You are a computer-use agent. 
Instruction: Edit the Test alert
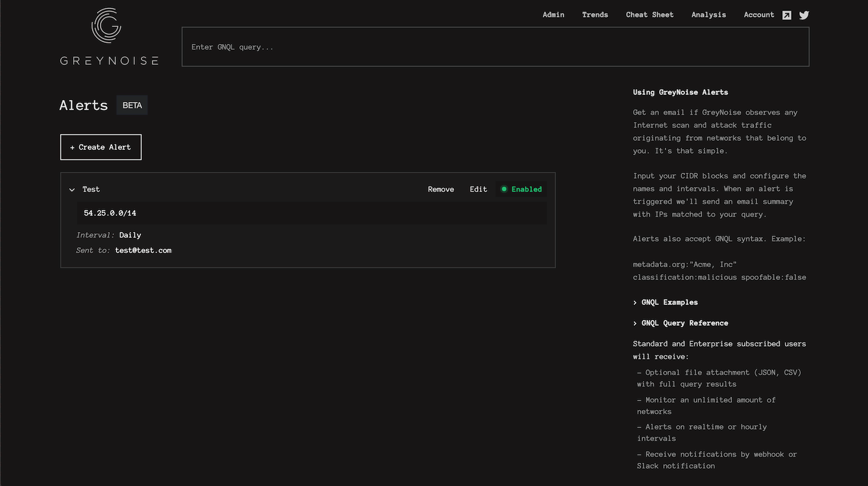478,189
